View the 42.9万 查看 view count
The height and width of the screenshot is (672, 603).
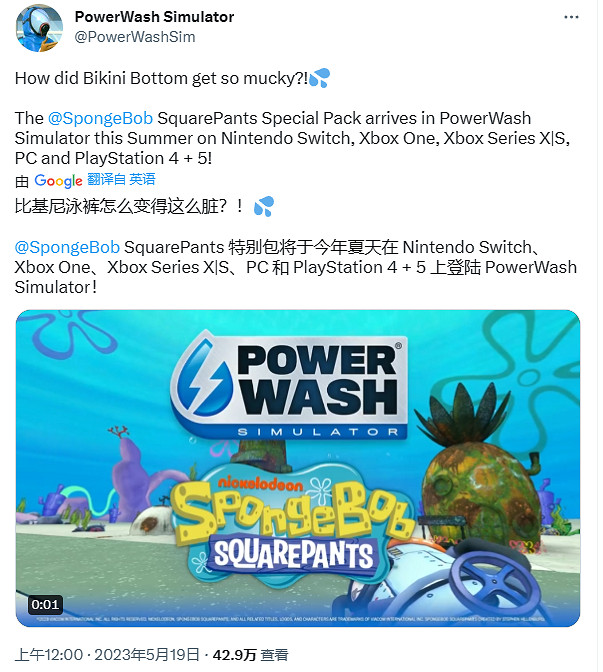(250, 655)
